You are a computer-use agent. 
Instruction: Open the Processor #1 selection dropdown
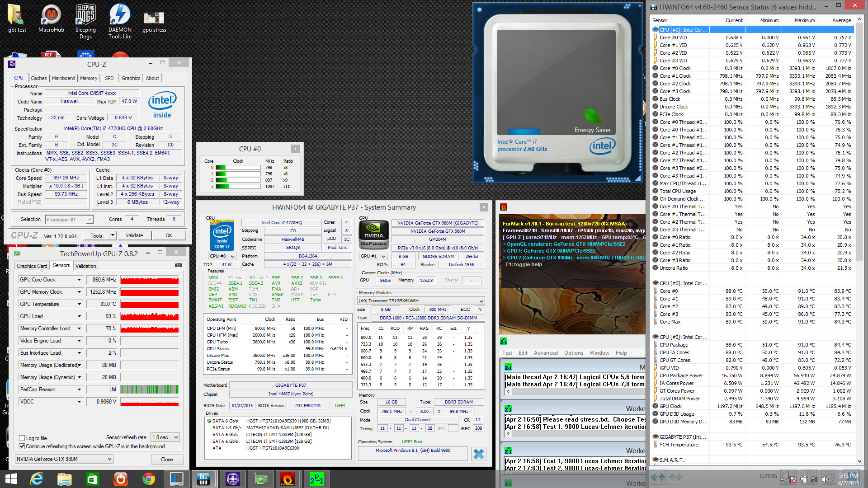click(69, 219)
